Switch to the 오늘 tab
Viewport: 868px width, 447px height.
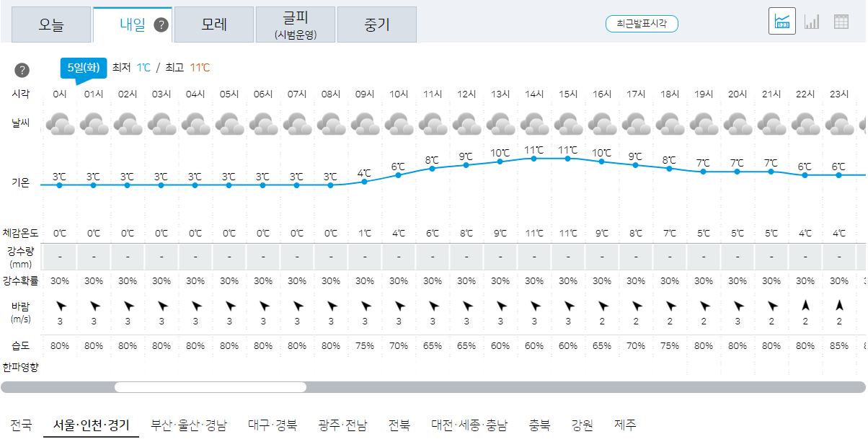(51, 24)
